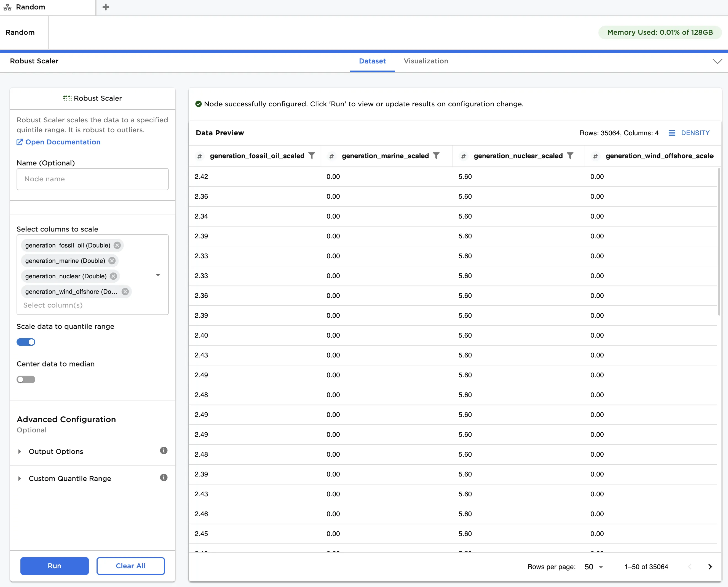Expand Custom Quantile Range section

[x=70, y=478]
